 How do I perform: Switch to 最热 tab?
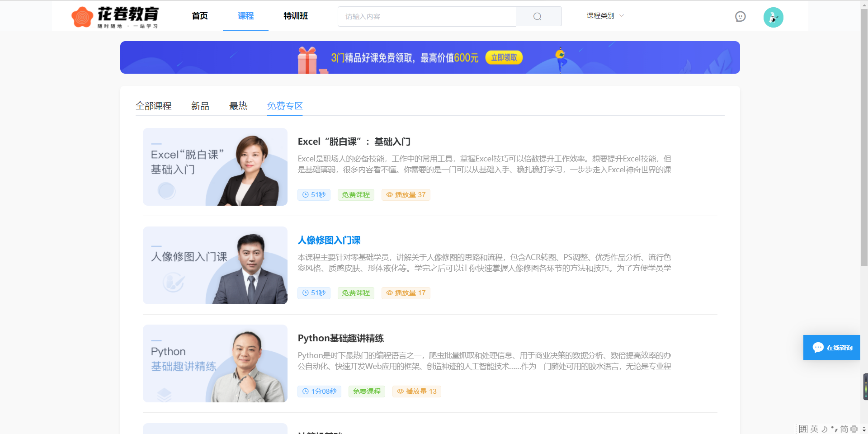click(238, 106)
